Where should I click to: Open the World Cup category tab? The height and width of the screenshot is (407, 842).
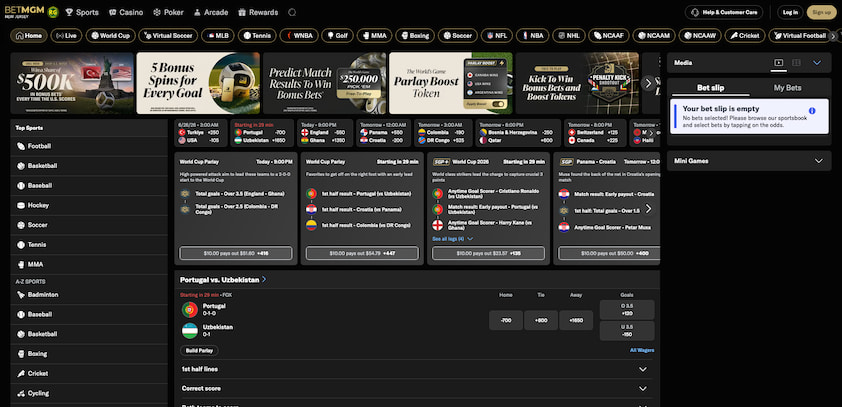pyautogui.click(x=110, y=35)
